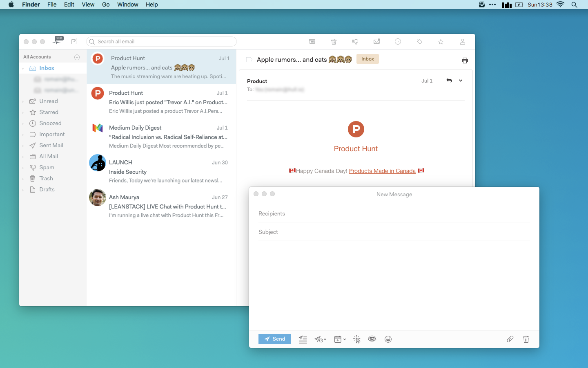Open the Window menu
The width and height of the screenshot is (588, 368).
coord(128,4)
